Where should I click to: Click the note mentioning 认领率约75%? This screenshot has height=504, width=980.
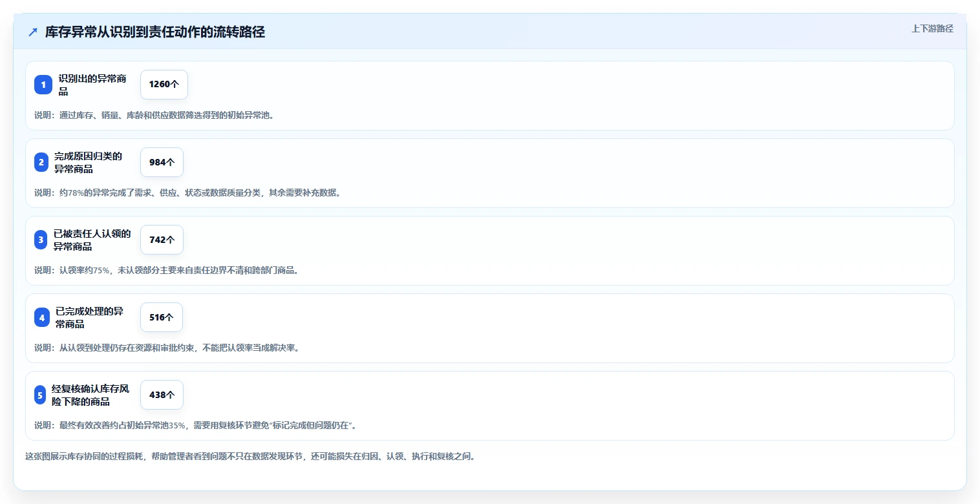(x=166, y=270)
